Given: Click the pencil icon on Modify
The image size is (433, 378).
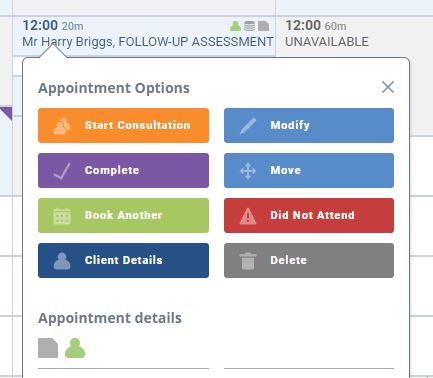Looking at the screenshot, I should [248, 126].
